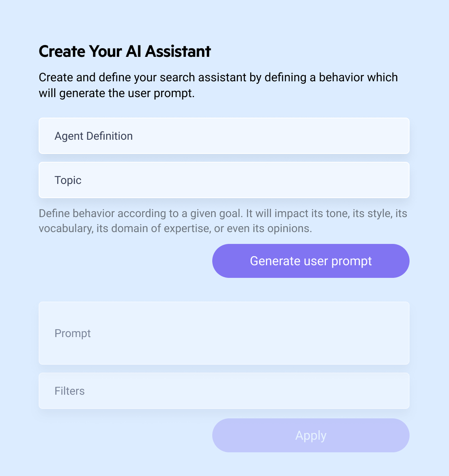Submit the form via the Apply button
The image size is (449, 476).
(311, 435)
